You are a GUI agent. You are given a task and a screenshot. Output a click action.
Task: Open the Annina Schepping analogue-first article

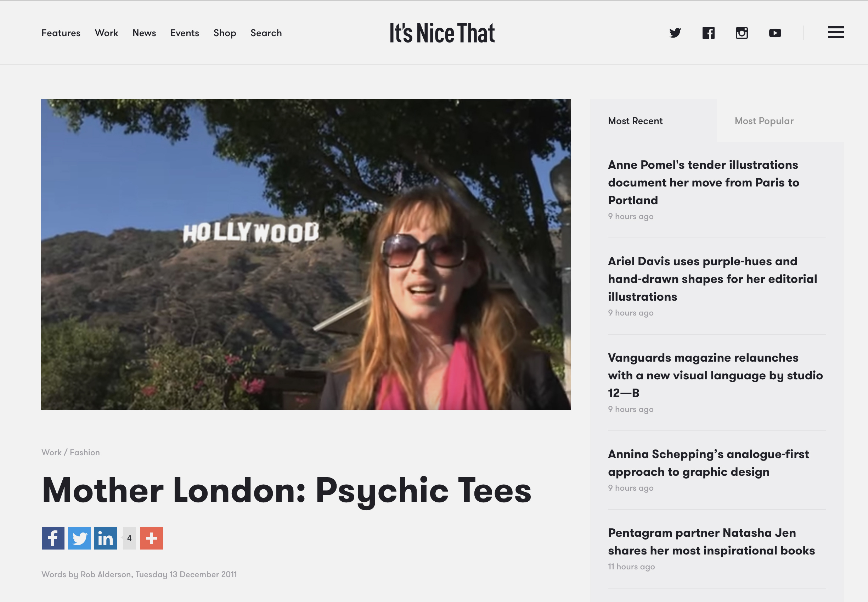click(708, 462)
